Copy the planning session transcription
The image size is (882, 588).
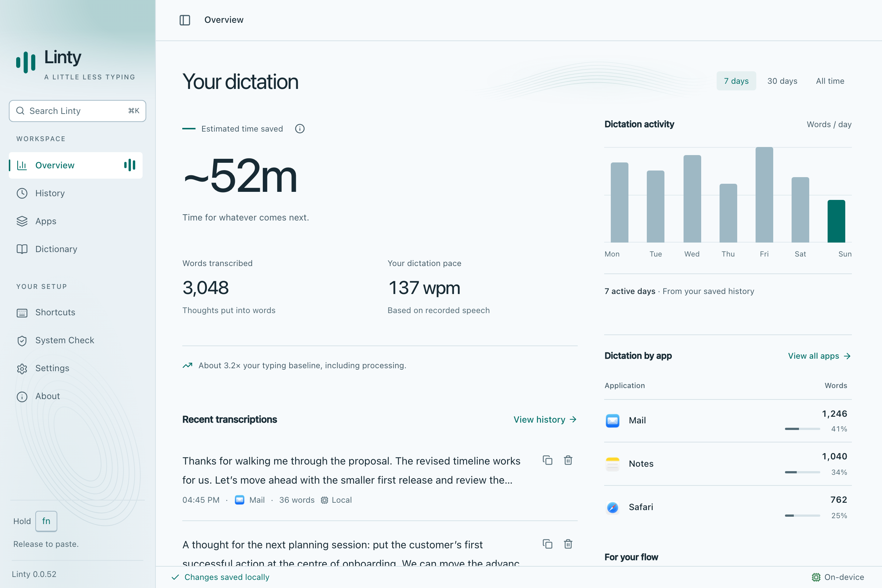548,544
